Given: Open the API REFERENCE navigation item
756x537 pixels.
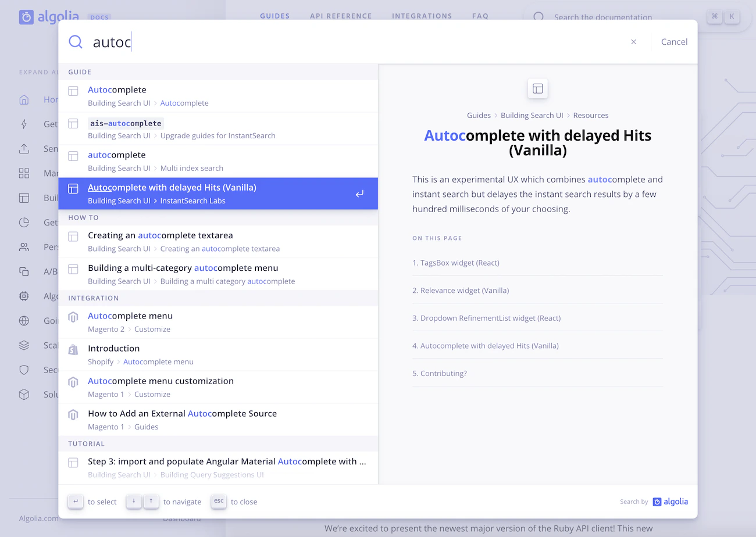Looking at the screenshot, I should coord(341,16).
